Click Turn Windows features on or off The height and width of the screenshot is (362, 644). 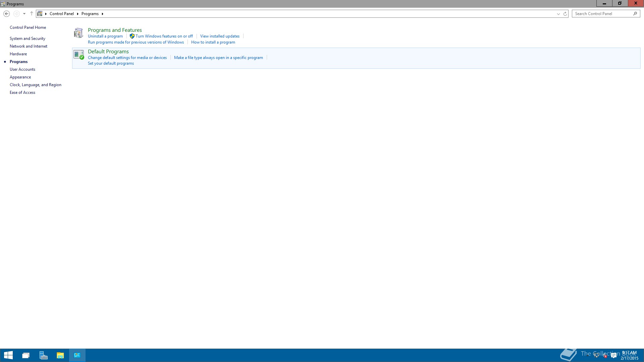(x=164, y=36)
